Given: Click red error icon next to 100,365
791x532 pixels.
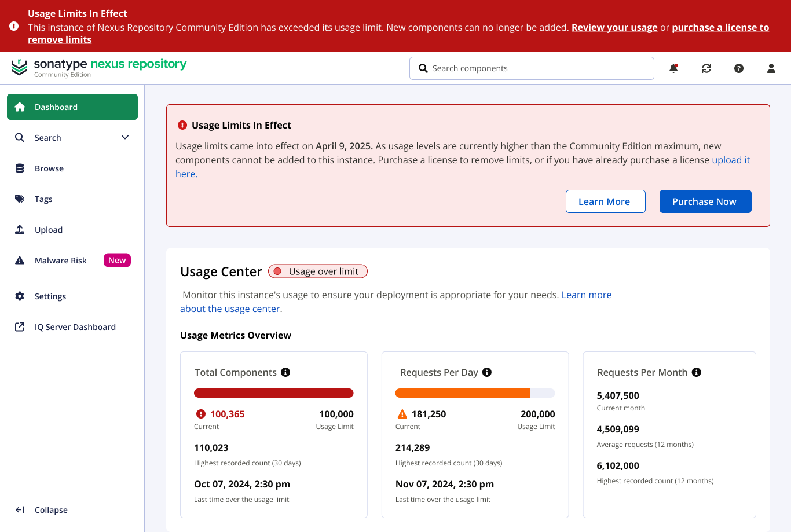Looking at the screenshot, I should [201, 414].
